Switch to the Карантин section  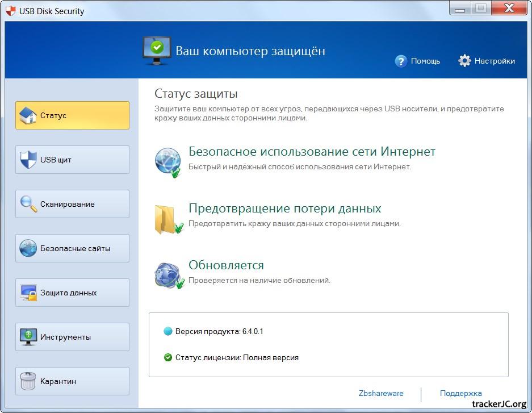[72, 381]
